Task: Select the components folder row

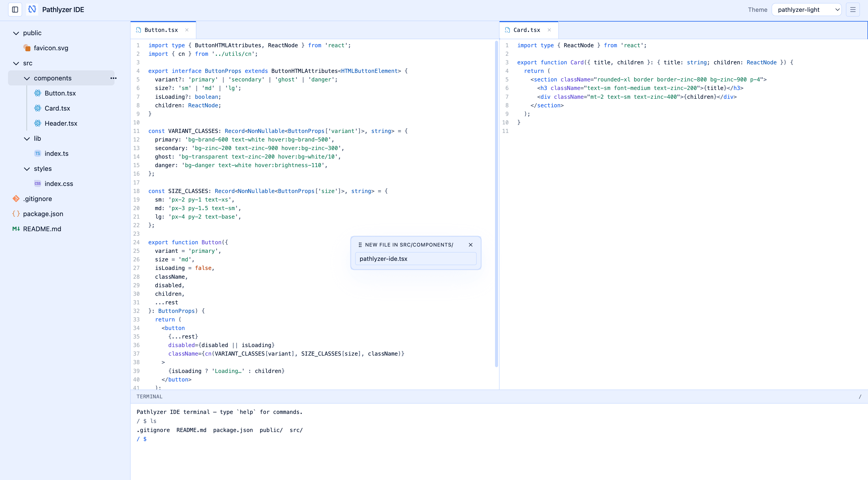Action: [x=61, y=78]
